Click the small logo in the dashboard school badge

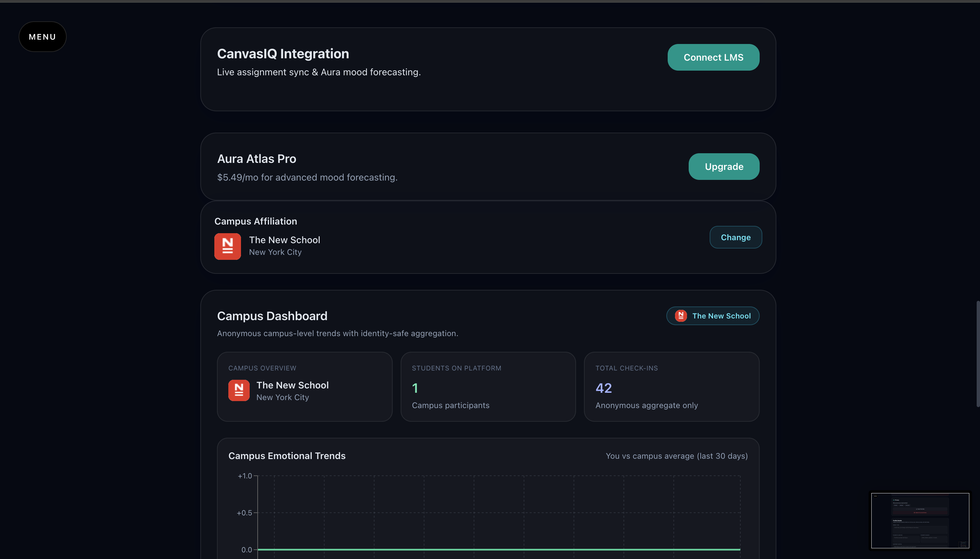click(681, 315)
